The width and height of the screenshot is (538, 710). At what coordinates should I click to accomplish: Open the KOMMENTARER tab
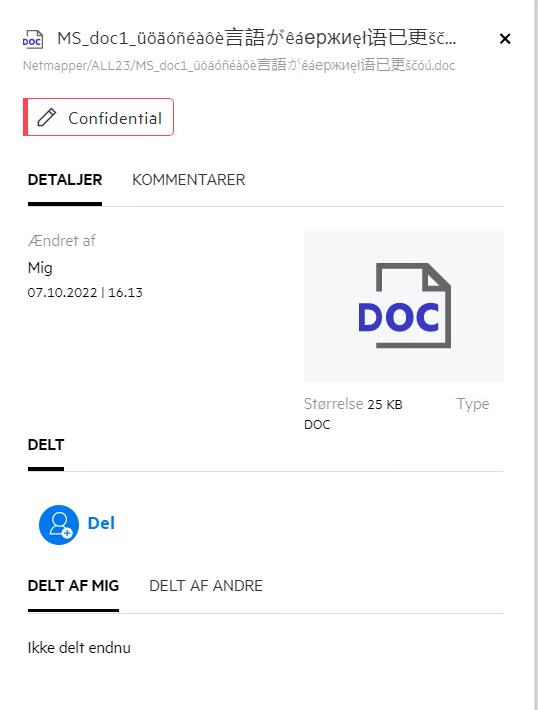click(188, 180)
